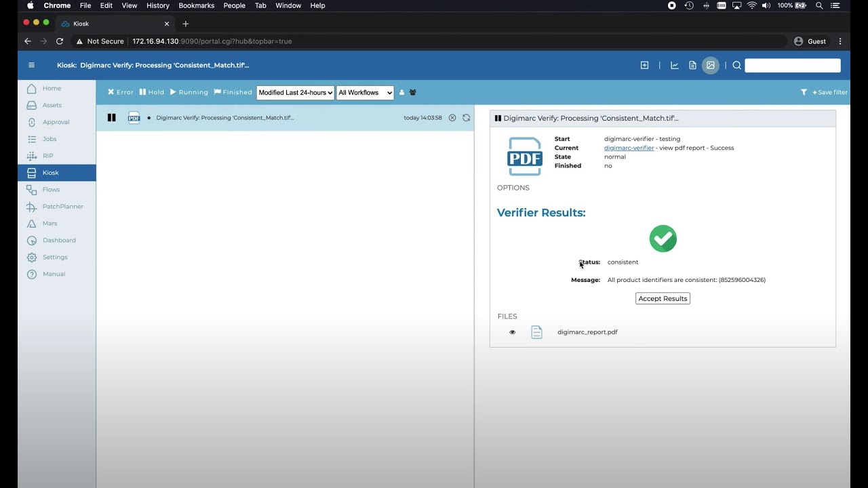
Task: Click the PDF icon in job list row
Action: 134,118
